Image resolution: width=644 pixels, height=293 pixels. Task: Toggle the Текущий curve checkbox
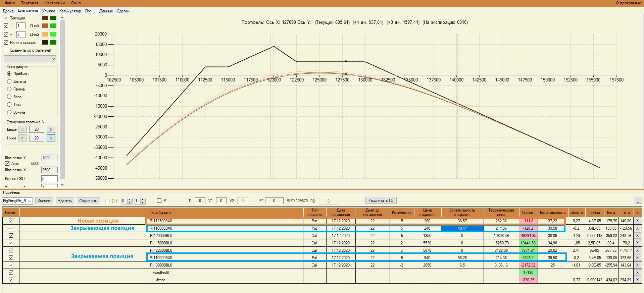6,18
